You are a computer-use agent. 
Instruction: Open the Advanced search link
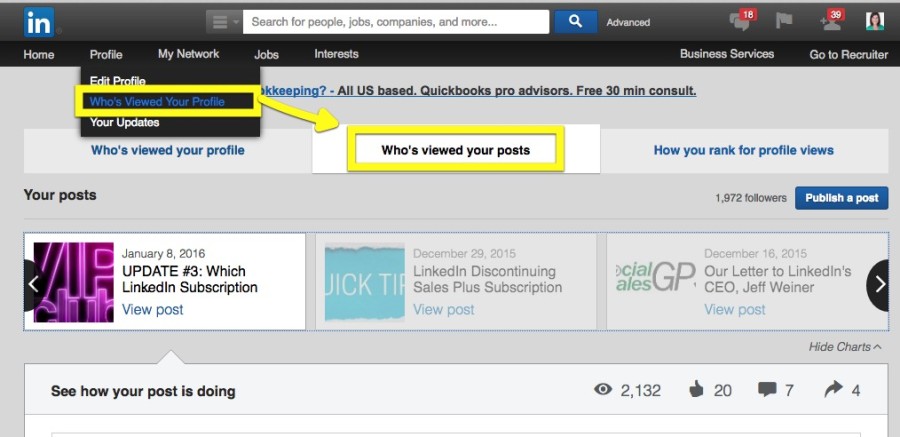[628, 23]
